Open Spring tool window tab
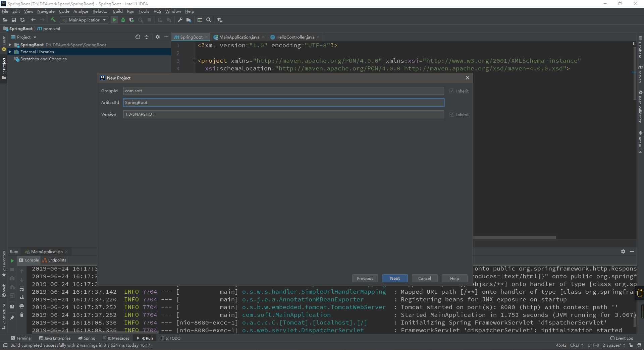Screen dimensions: 644x350 click(x=87, y=338)
